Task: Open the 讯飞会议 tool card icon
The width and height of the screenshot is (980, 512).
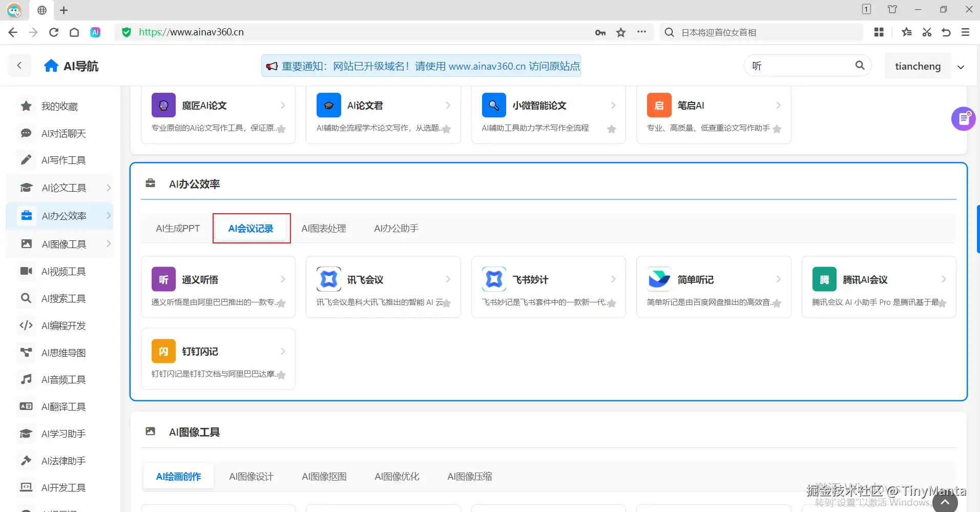Action: (x=328, y=279)
